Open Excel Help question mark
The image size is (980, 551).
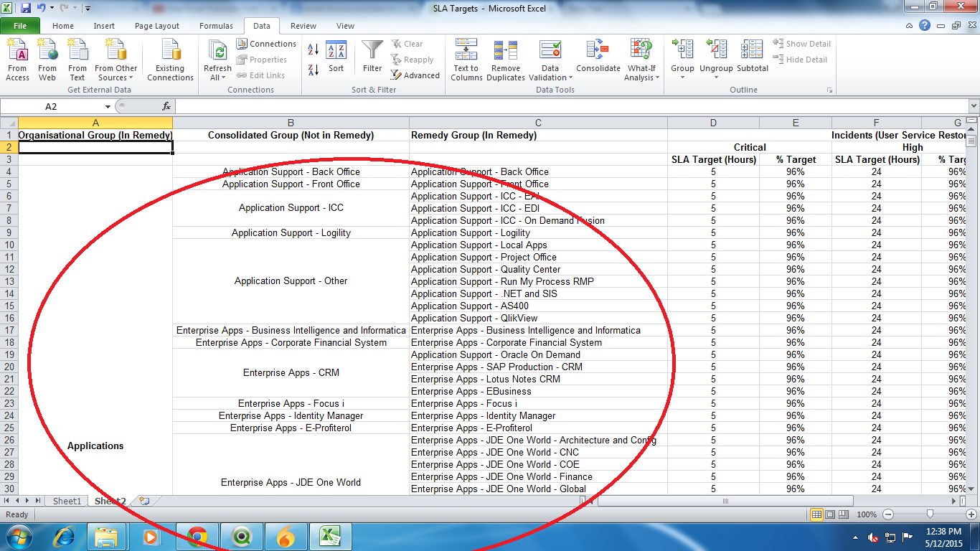[x=925, y=26]
